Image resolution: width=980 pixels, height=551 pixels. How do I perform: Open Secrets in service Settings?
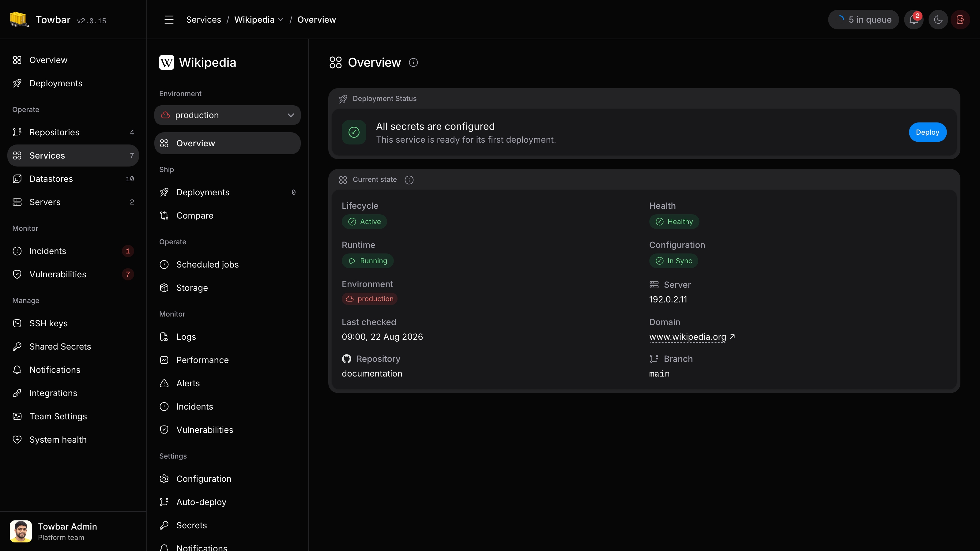tap(227, 525)
